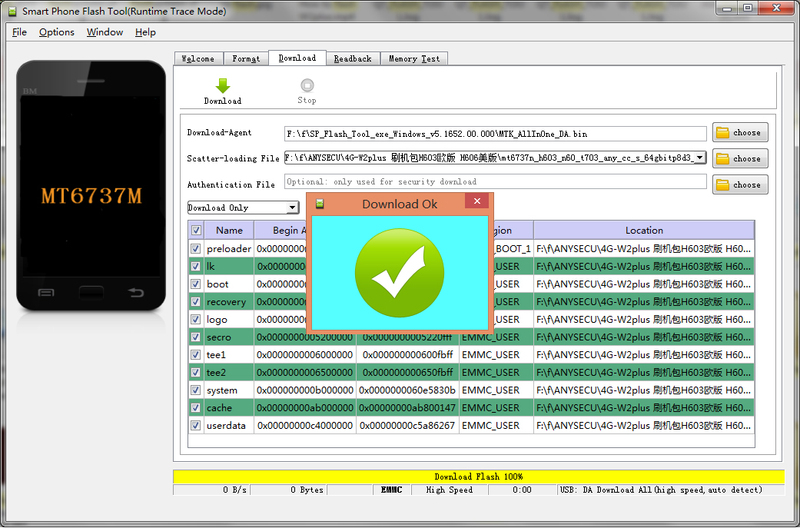Click the cache begin address 0x00000000ab000000
The height and width of the screenshot is (528, 800).
pos(305,408)
